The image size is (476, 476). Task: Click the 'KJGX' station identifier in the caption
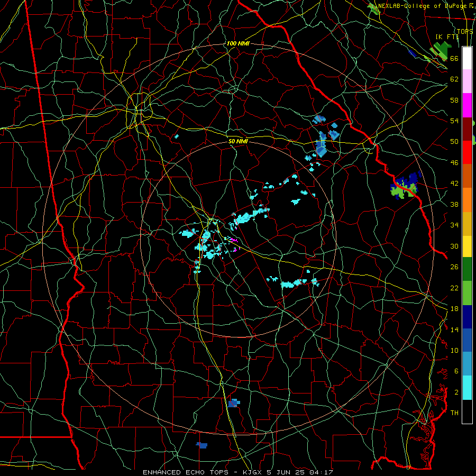pyautogui.click(x=253, y=472)
